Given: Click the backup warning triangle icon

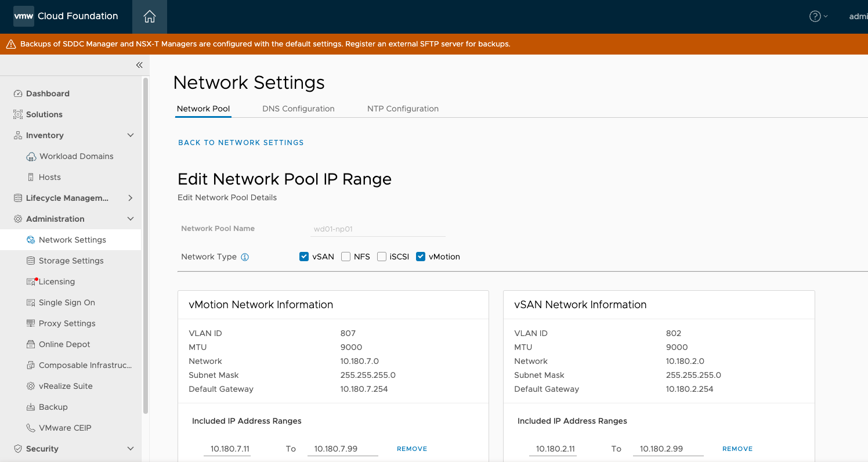Looking at the screenshot, I should (x=11, y=44).
